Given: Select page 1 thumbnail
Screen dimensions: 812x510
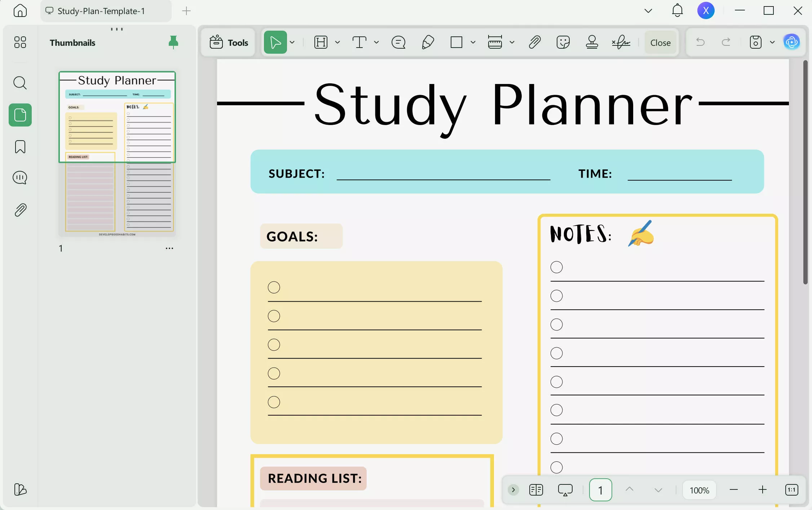Looking at the screenshot, I should click(117, 154).
